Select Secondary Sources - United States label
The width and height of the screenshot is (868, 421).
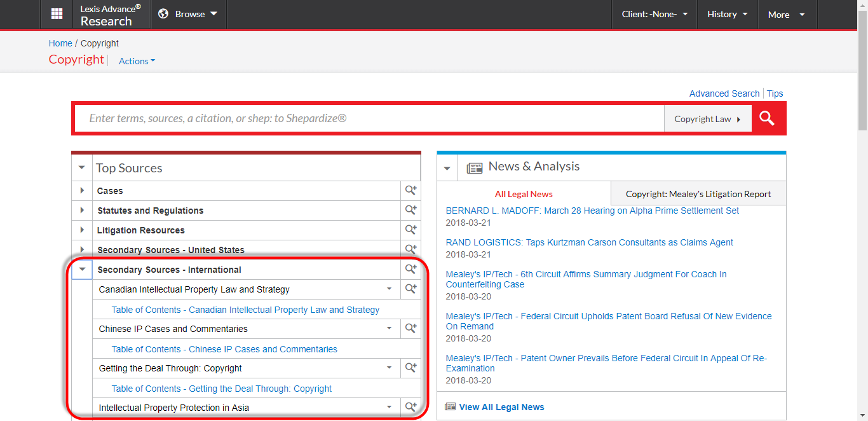pyautogui.click(x=171, y=250)
